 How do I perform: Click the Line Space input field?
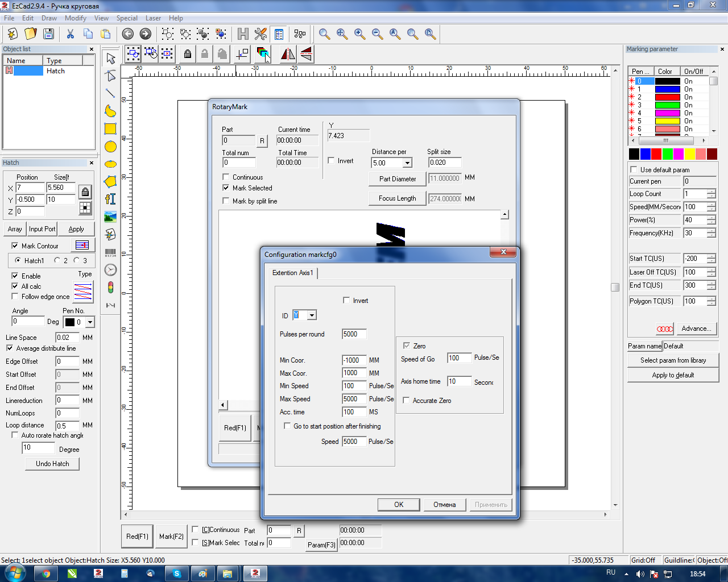coord(67,337)
